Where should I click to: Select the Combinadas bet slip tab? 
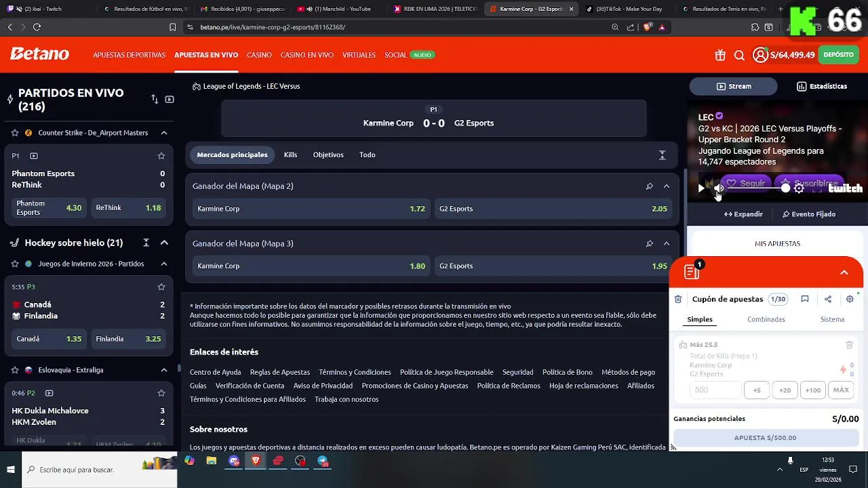click(x=766, y=319)
